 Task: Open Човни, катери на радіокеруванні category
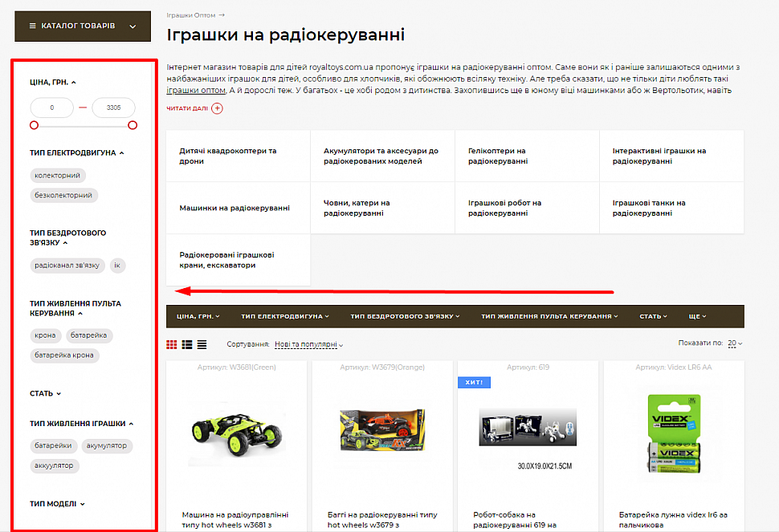(x=382, y=208)
